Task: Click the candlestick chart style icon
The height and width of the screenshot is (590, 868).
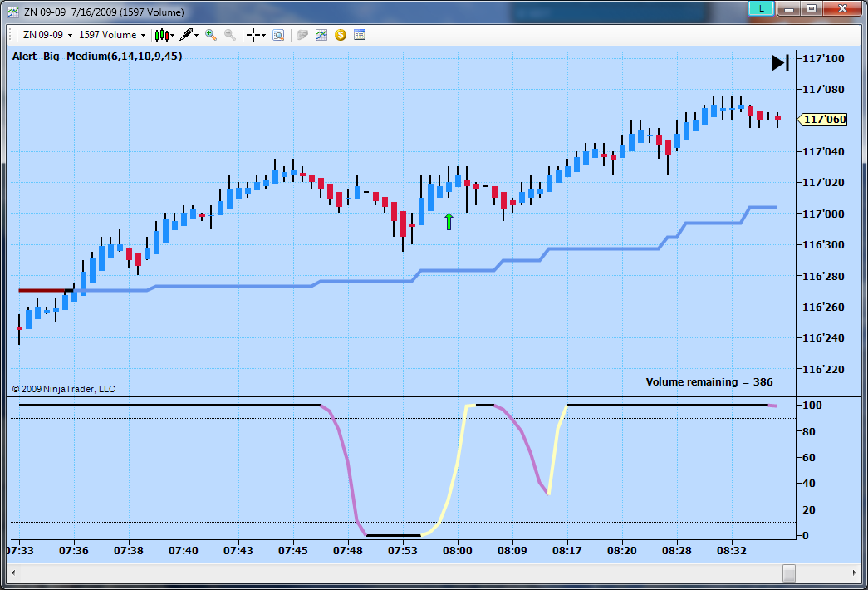Action: pyautogui.click(x=162, y=35)
